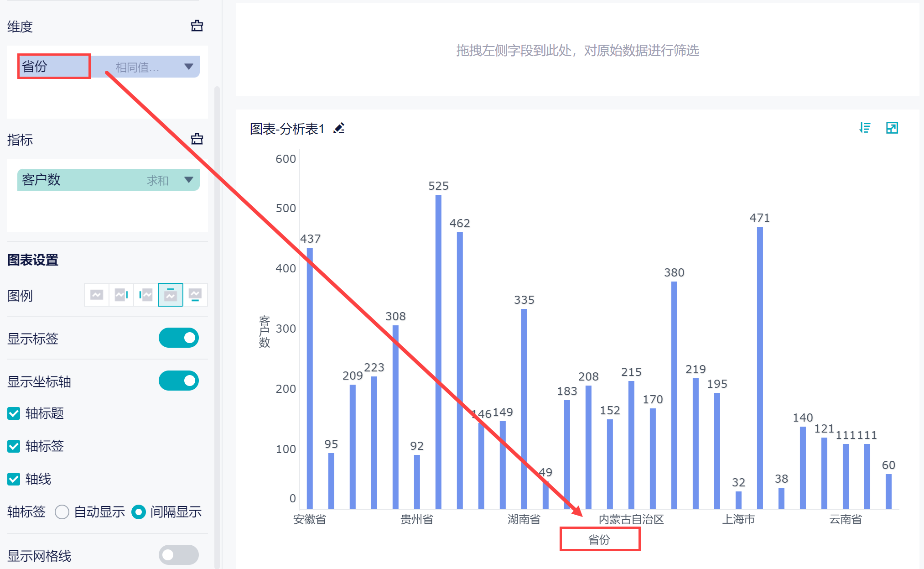Set legend position to bottom
Viewport: 924px width, 569px height.
click(195, 295)
